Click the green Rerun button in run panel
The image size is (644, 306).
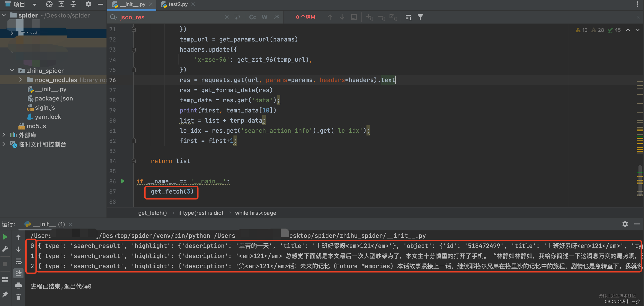click(5, 237)
